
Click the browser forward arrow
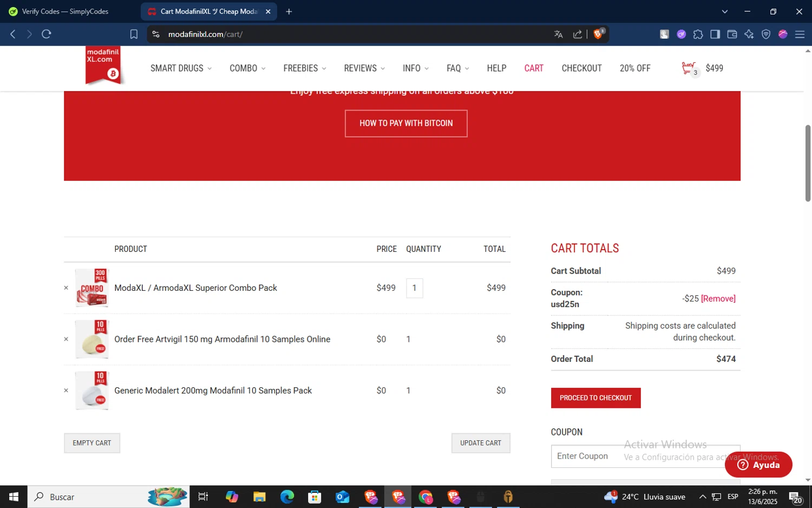coord(29,34)
